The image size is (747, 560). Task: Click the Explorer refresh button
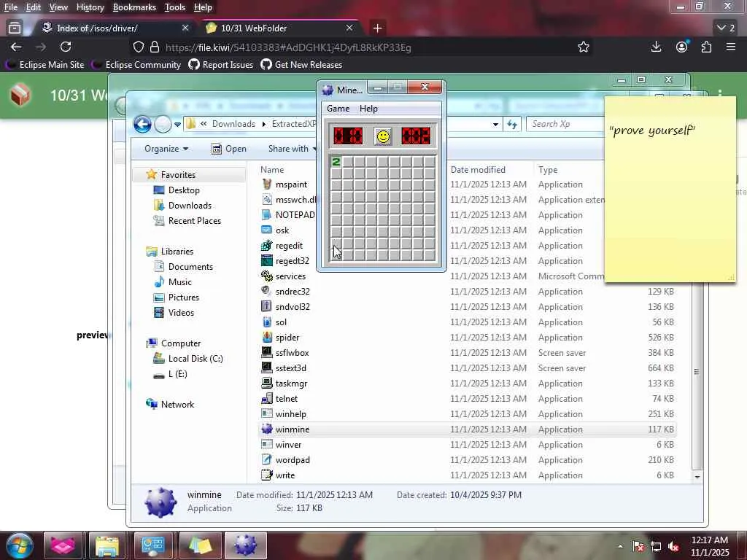coord(512,124)
